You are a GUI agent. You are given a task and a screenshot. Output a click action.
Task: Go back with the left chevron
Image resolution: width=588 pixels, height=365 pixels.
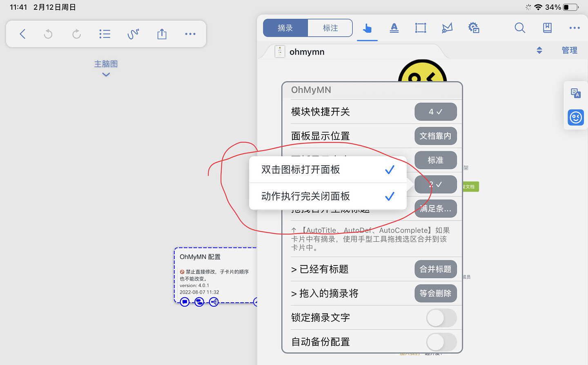22,34
